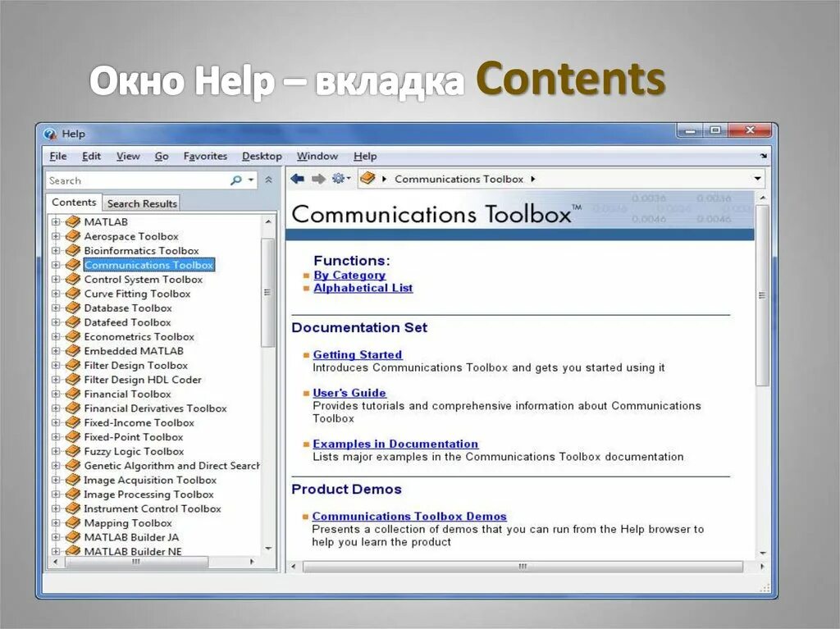Expand the Fixed-Point Toolbox node
Image resolution: width=840 pixels, height=629 pixels.
[x=56, y=437]
